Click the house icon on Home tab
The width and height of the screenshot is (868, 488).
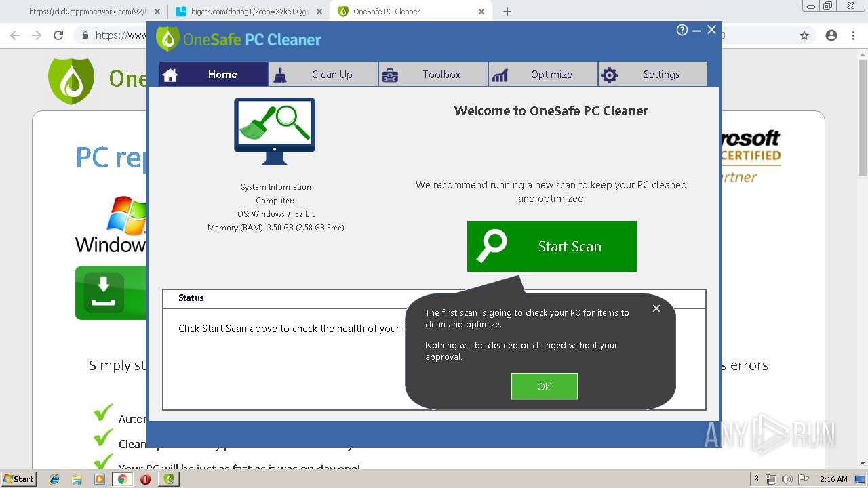(x=170, y=75)
